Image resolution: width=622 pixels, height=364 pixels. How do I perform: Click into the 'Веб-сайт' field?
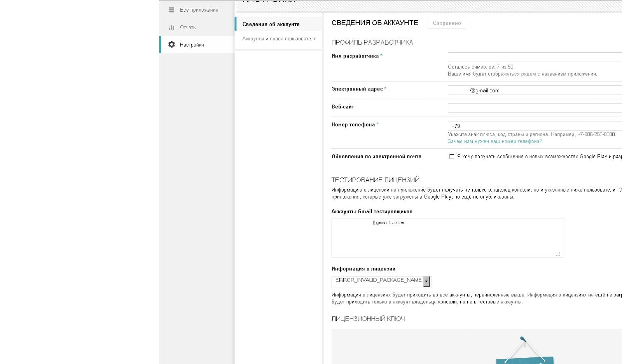click(x=535, y=108)
